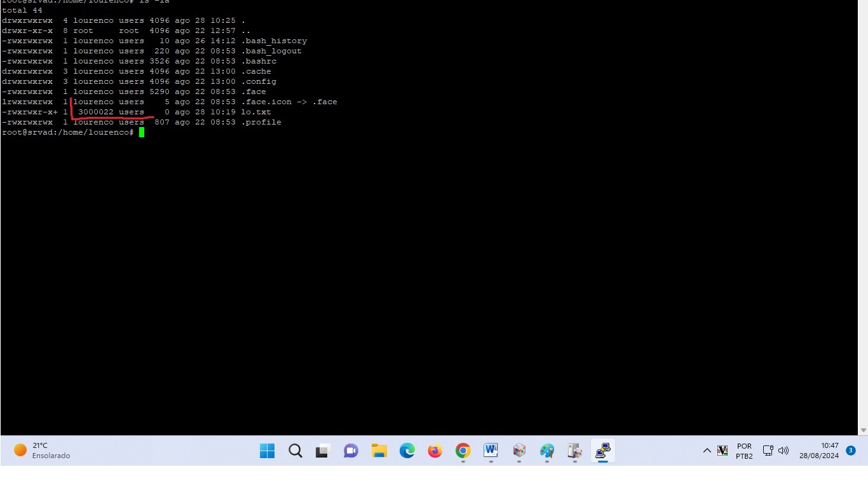This screenshot has width=868, height=488.
Task: Click the .cache directory name
Action: (256, 71)
